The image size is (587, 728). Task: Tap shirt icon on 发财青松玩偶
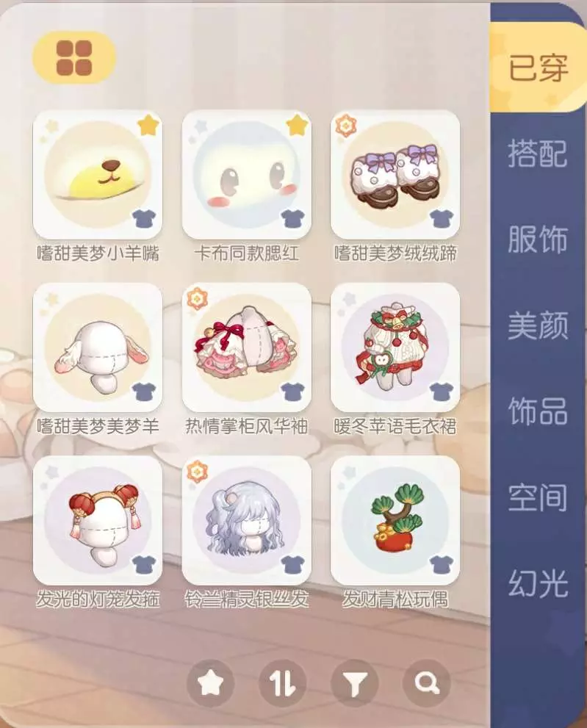[x=442, y=565]
